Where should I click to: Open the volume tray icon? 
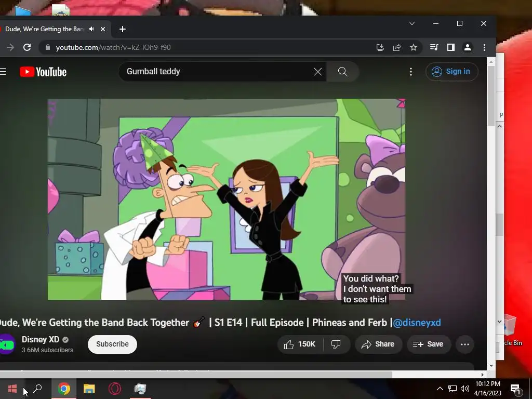point(465,389)
